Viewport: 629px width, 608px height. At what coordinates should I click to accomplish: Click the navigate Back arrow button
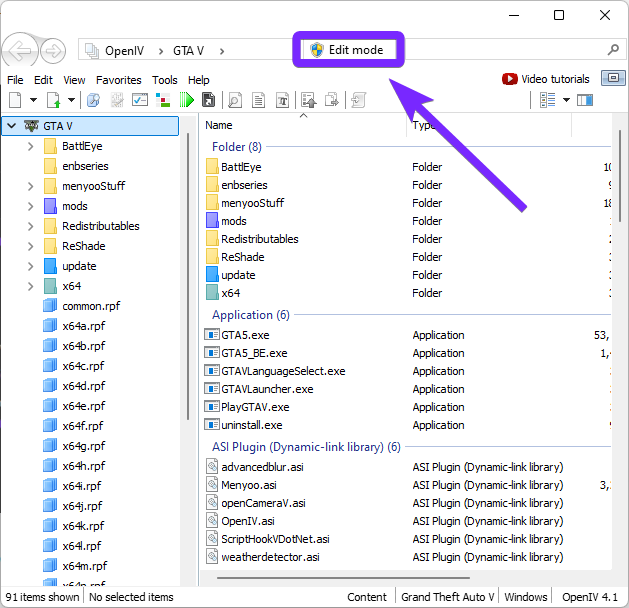(20, 51)
